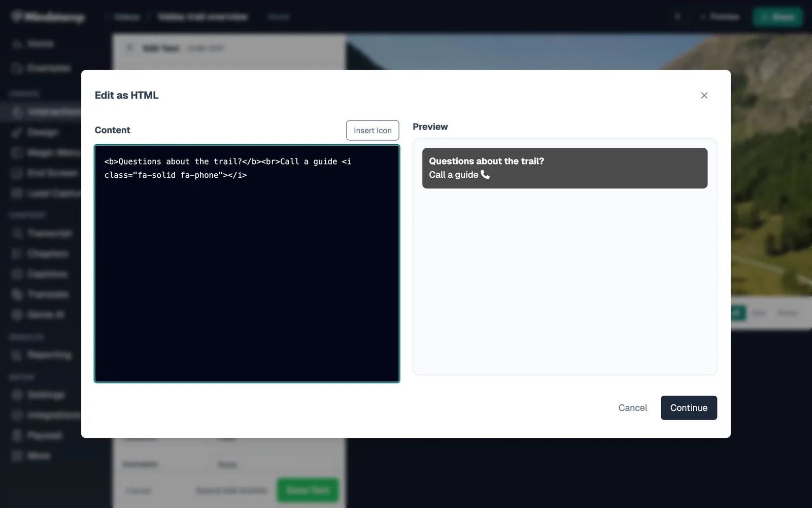Click the Insert Icon button

click(x=373, y=131)
